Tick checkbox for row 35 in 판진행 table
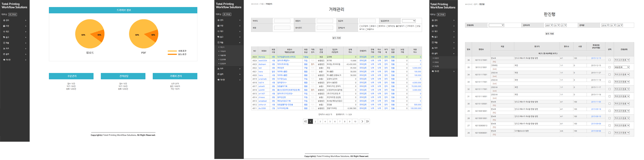The width and height of the screenshot is (644, 160). (x=609, y=67)
